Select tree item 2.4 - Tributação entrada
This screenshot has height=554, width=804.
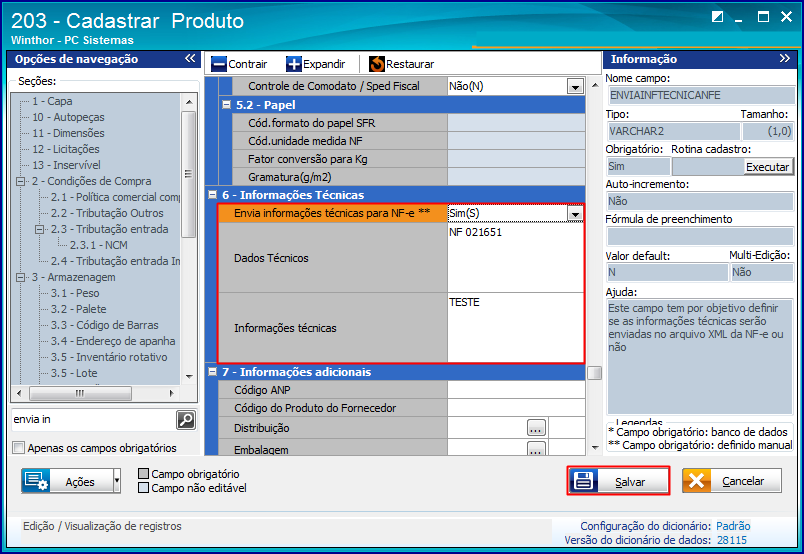(x=115, y=261)
